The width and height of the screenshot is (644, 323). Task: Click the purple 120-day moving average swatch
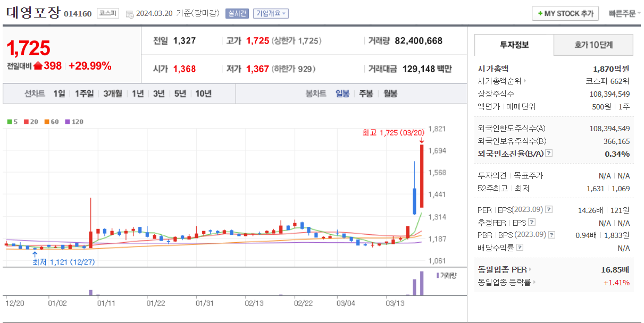coord(68,122)
